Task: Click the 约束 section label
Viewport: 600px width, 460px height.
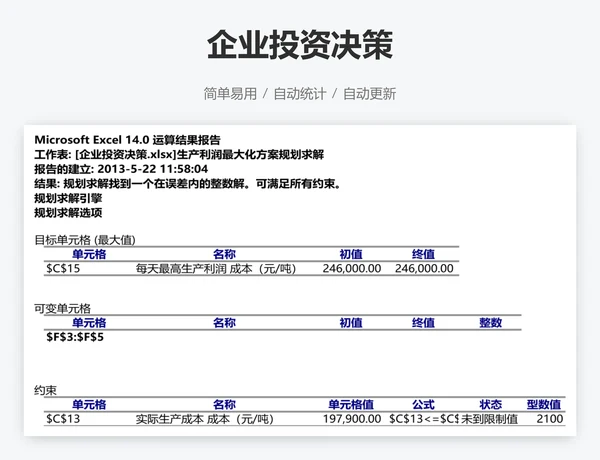Action: click(46, 390)
